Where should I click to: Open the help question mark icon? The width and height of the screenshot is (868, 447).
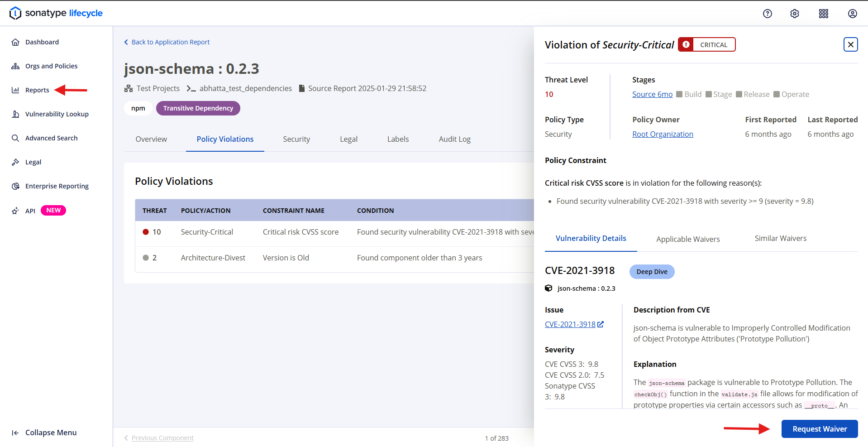click(768, 14)
